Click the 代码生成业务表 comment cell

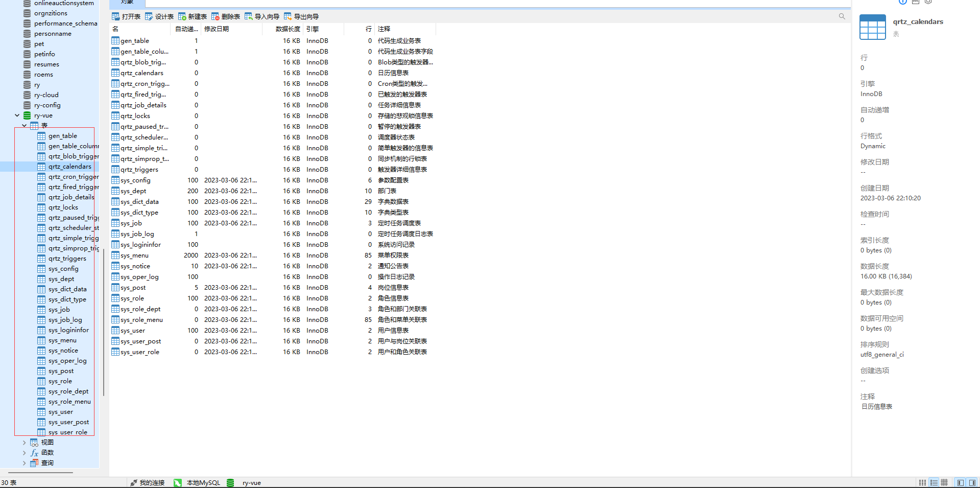(399, 41)
